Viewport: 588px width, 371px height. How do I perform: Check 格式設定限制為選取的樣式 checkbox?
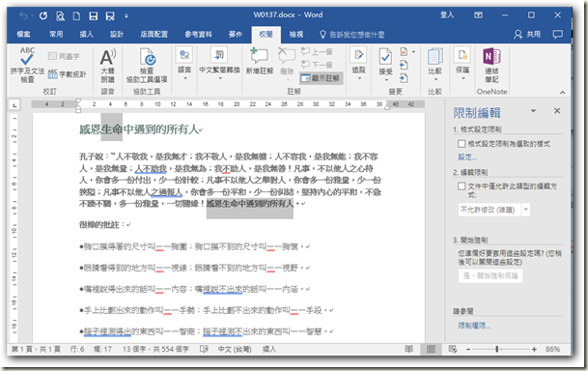(462, 144)
